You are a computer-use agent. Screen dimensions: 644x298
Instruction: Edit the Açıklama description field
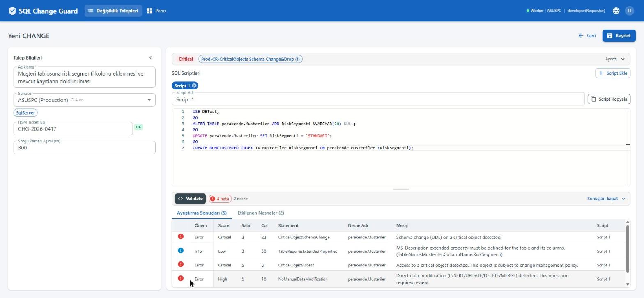[x=84, y=78]
